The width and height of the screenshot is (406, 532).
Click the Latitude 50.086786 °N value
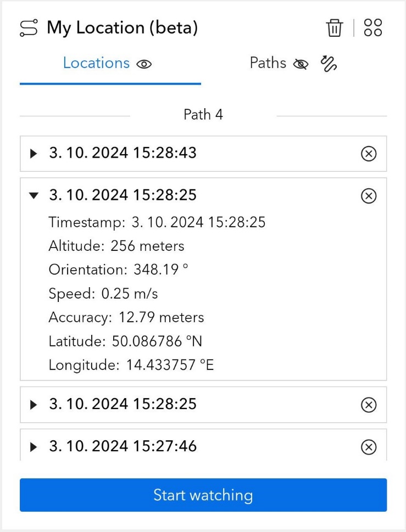(x=157, y=341)
